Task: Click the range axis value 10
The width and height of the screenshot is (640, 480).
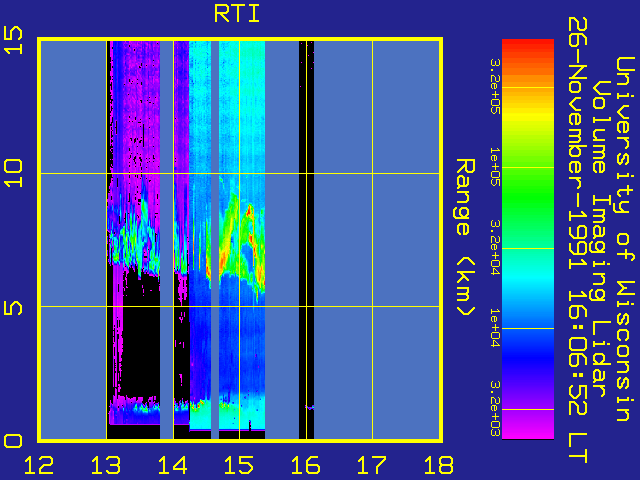Action: coord(13,173)
